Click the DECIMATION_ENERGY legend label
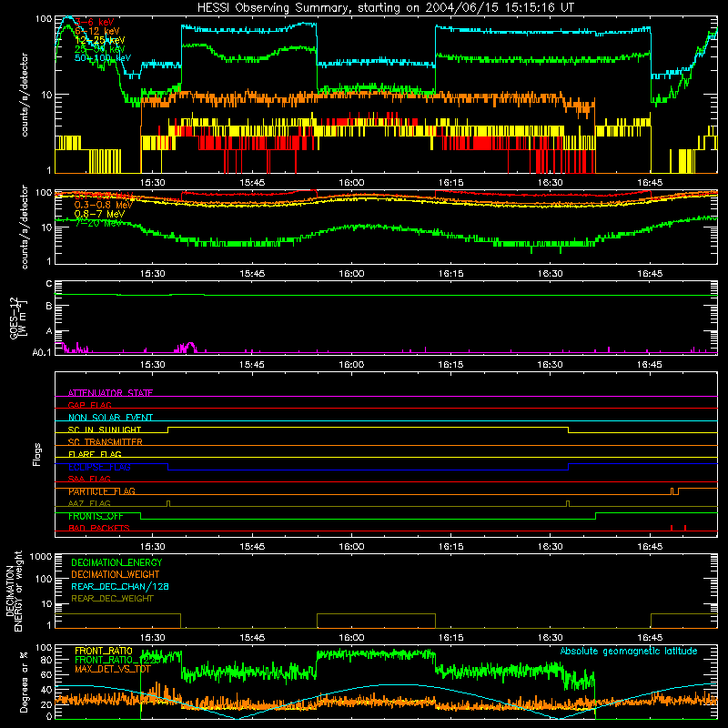 click(116, 562)
